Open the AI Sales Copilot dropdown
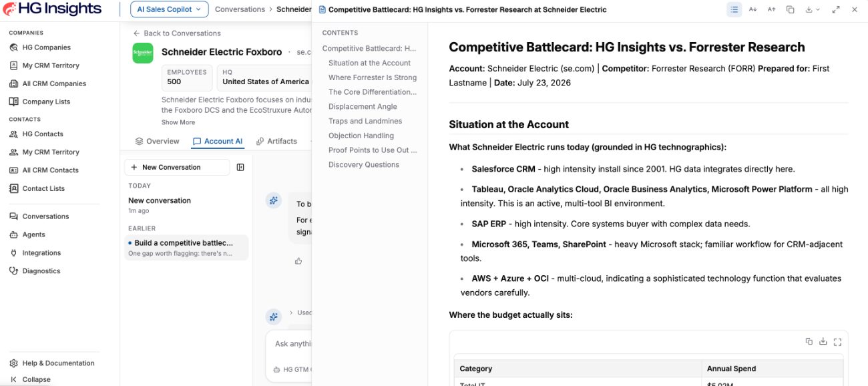868x386 pixels. click(x=169, y=9)
